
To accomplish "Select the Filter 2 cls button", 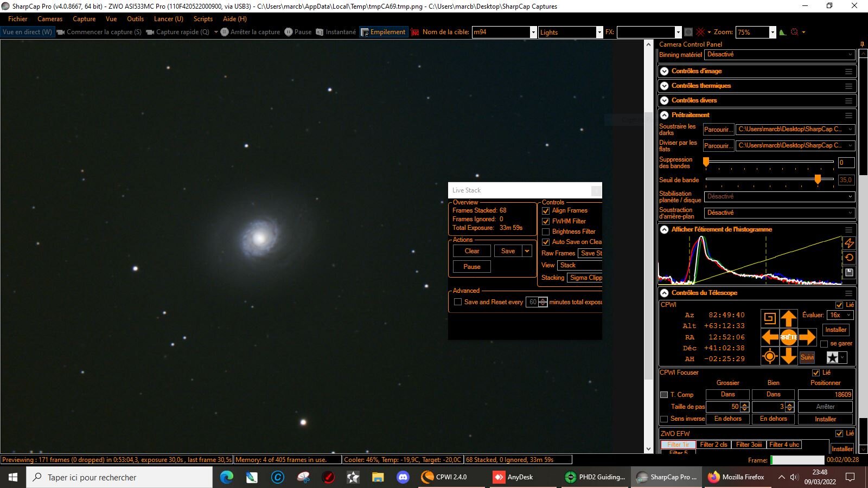I will (713, 445).
